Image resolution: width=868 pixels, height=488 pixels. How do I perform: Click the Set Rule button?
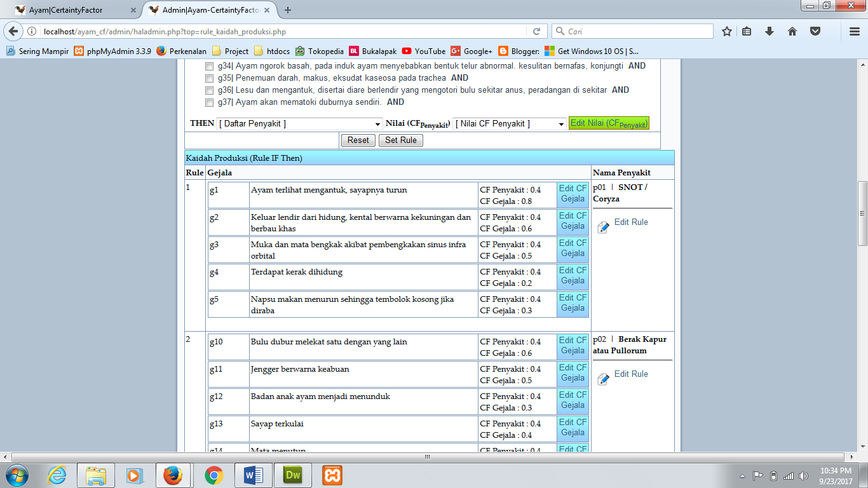click(401, 140)
